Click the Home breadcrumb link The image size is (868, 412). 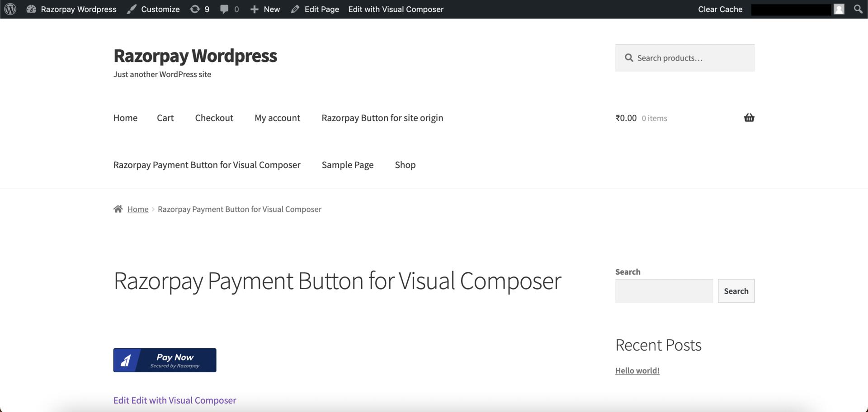pyautogui.click(x=138, y=209)
